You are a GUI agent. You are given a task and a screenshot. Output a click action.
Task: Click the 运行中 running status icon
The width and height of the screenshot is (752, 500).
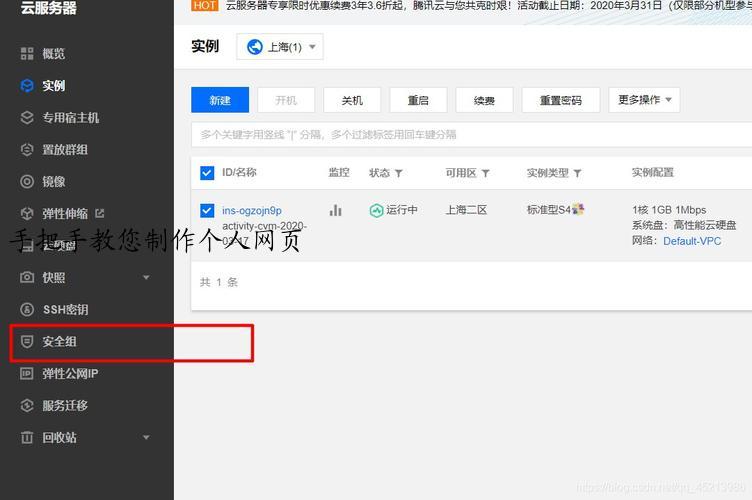pos(376,210)
